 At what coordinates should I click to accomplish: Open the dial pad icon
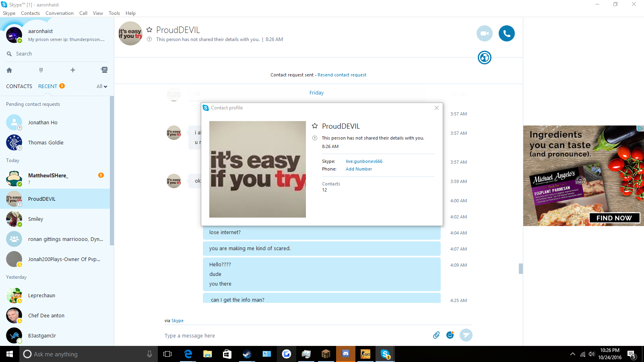[x=41, y=70]
